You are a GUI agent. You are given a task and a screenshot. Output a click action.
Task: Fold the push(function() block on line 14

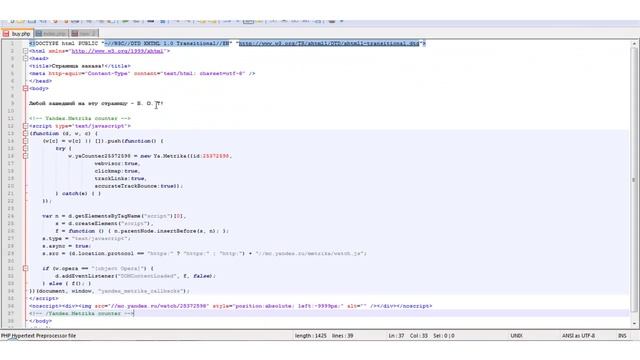pos(25,141)
